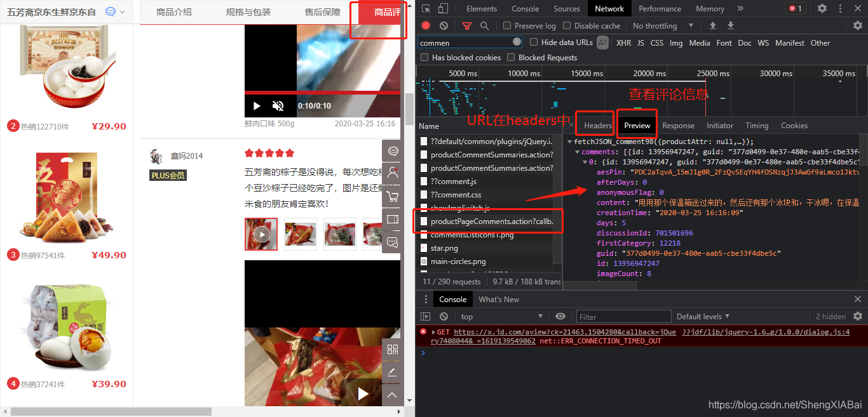Click the export HAR download arrow icon
The height and width of the screenshot is (417, 868).
731,25
